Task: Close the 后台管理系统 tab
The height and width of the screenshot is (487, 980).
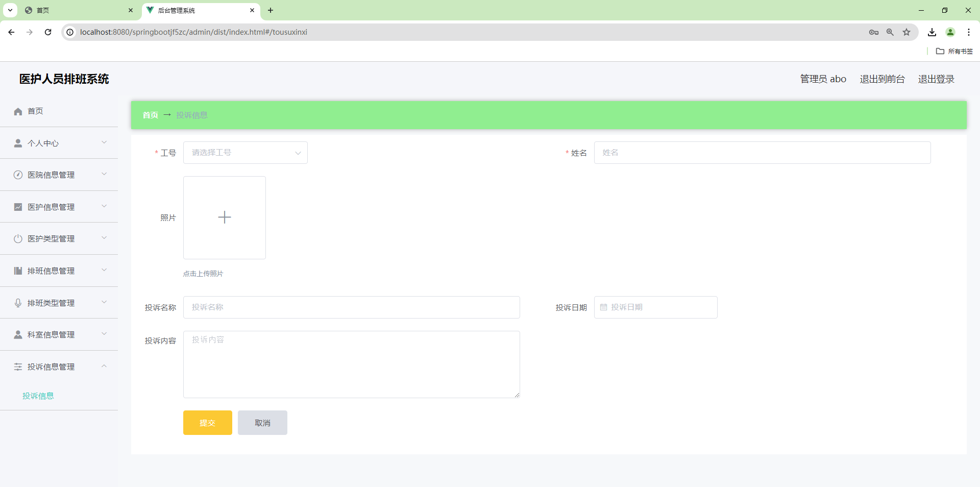Action: point(252,10)
